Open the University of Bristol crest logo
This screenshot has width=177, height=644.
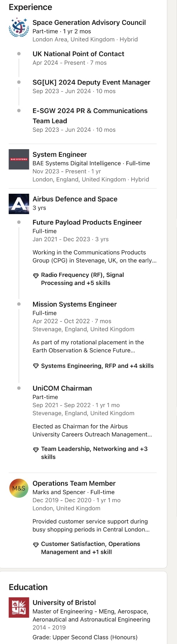coord(19,608)
